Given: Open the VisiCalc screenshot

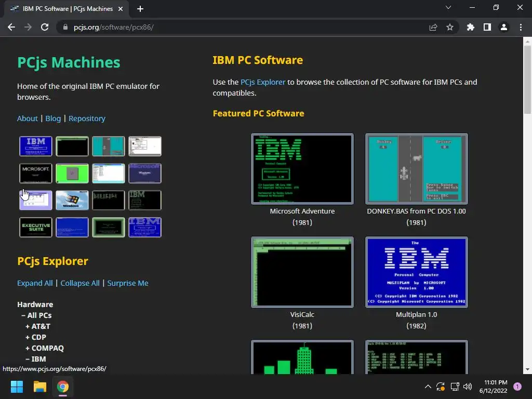Looking at the screenshot, I should (x=302, y=272).
